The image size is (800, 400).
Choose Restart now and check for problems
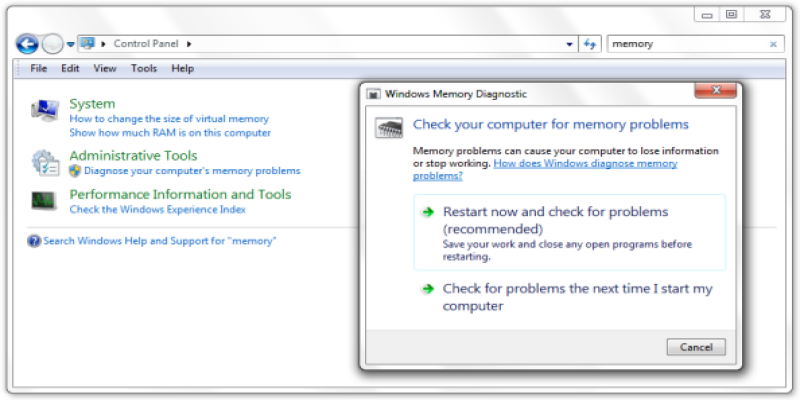coord(569,232)
